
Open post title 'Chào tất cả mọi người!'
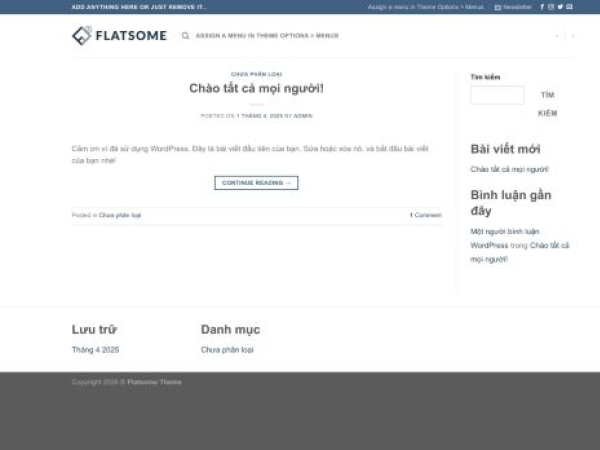click(x=256, y=89)
